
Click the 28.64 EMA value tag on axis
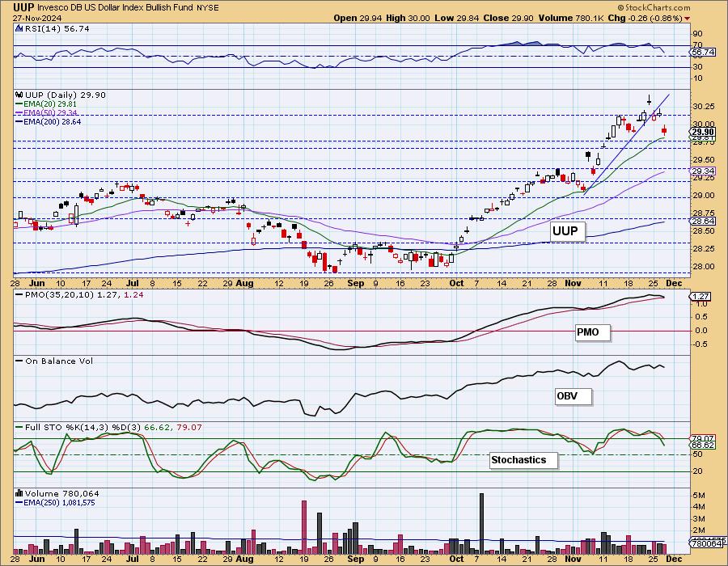[x=703, y=222]
